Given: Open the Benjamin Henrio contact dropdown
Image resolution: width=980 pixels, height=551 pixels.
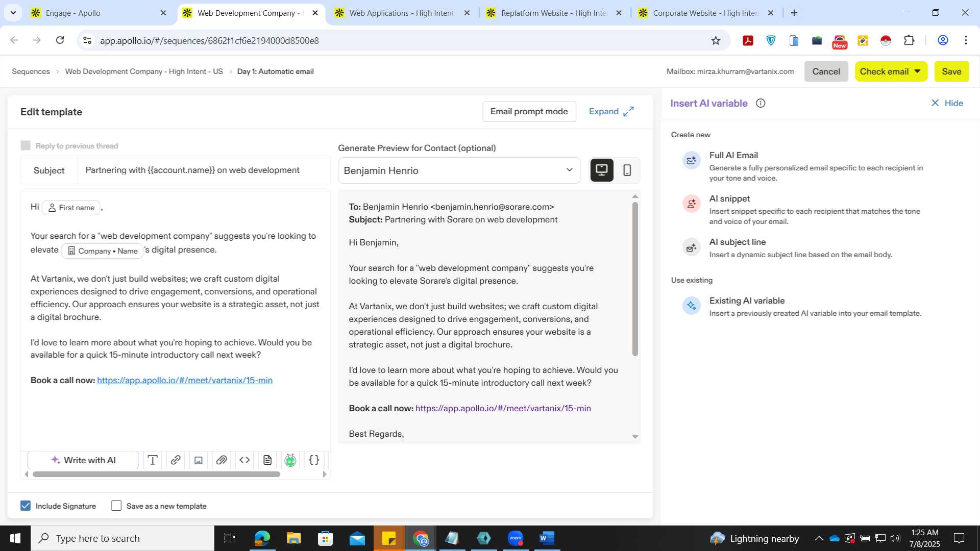Looking at the screenshot, I should (459, 170).
